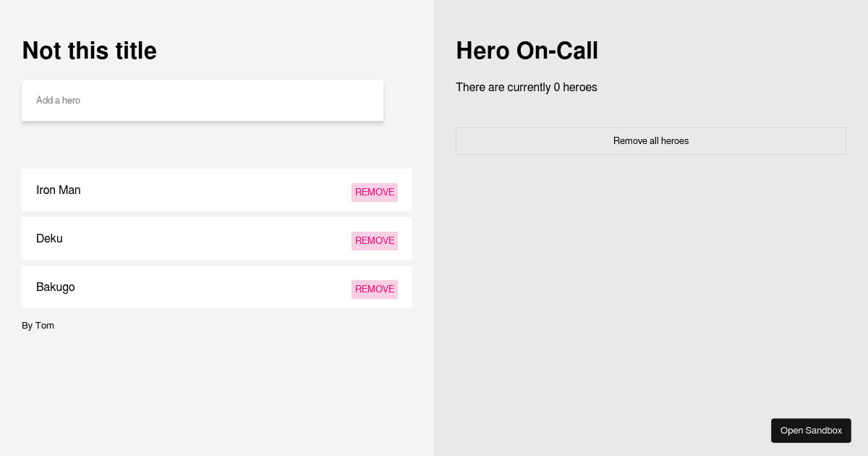Screen dimensions: 868x456
Task: Click blank space inside the Bakugo card
Action: [217, 287]
